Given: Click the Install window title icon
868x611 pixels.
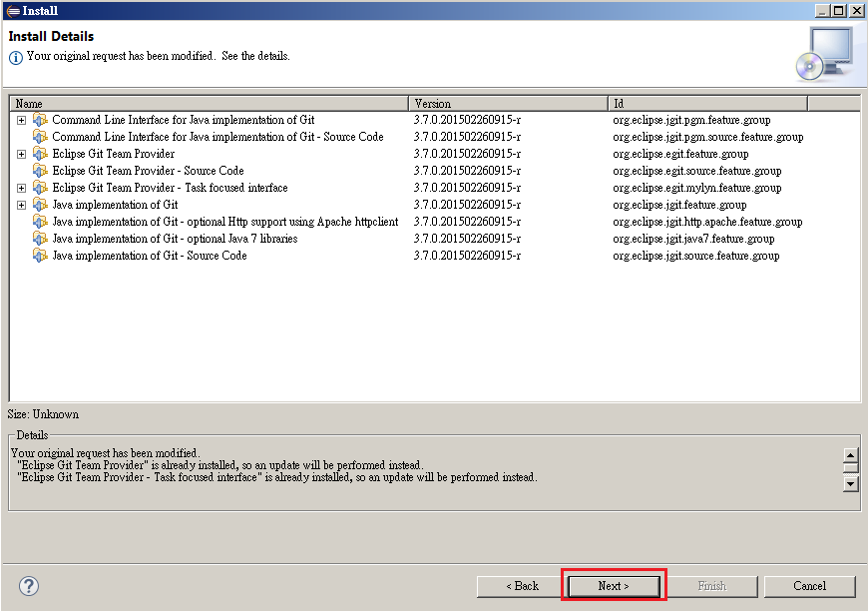Looking at the screenshot, I should [x=12, y=11].
